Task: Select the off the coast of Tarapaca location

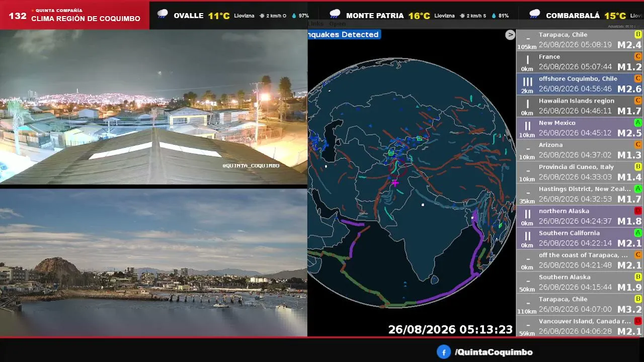Action: [583, 255]
